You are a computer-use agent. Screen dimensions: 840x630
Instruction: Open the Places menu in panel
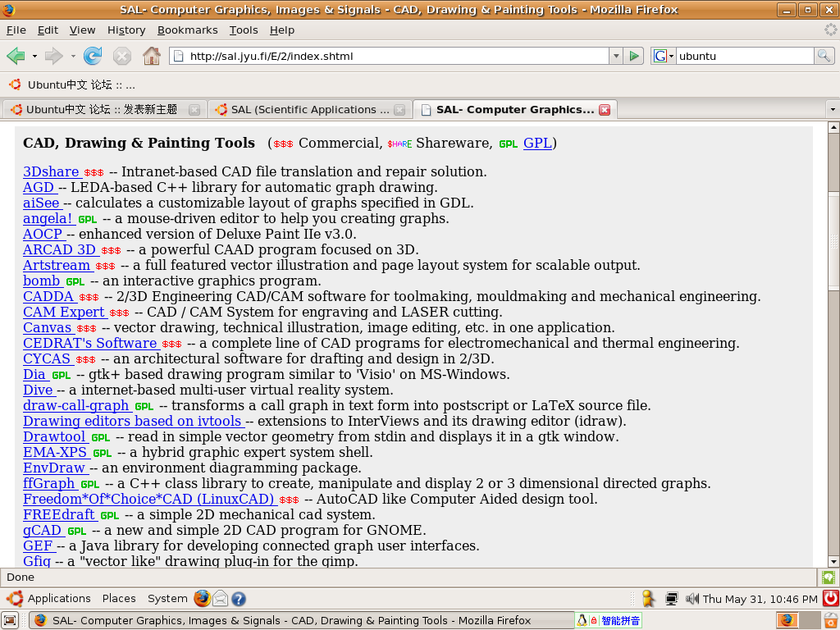tap(119, 598)
